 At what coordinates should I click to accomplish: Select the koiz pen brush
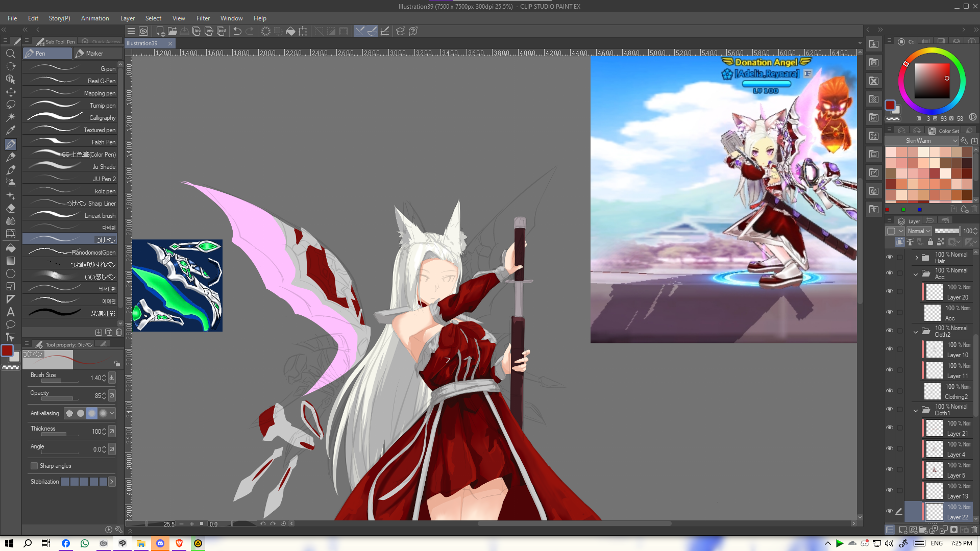(70, 191)
